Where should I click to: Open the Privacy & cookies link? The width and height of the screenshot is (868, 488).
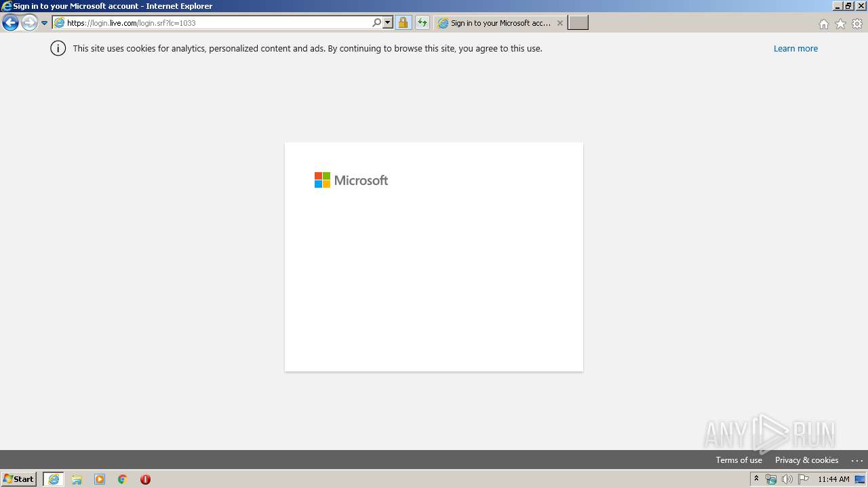click(x=807, y=460)
